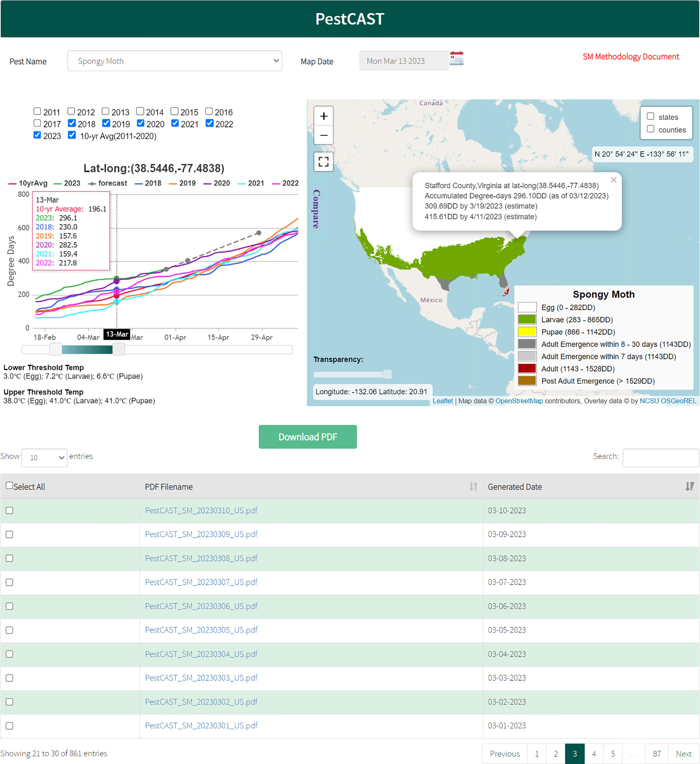
Task: Select row checkbox for PestCAST_SM_20230303_US.pdf
Action: (9, 678)
